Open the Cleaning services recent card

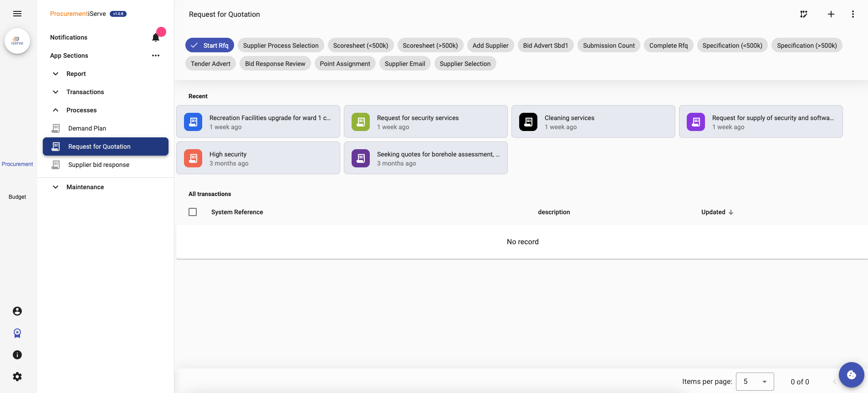pos(593,122)
